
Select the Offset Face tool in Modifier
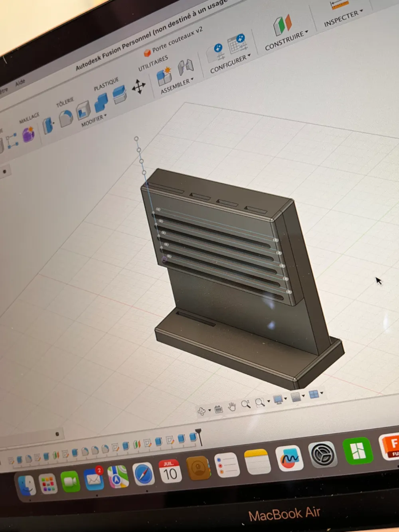pos(119,95)
